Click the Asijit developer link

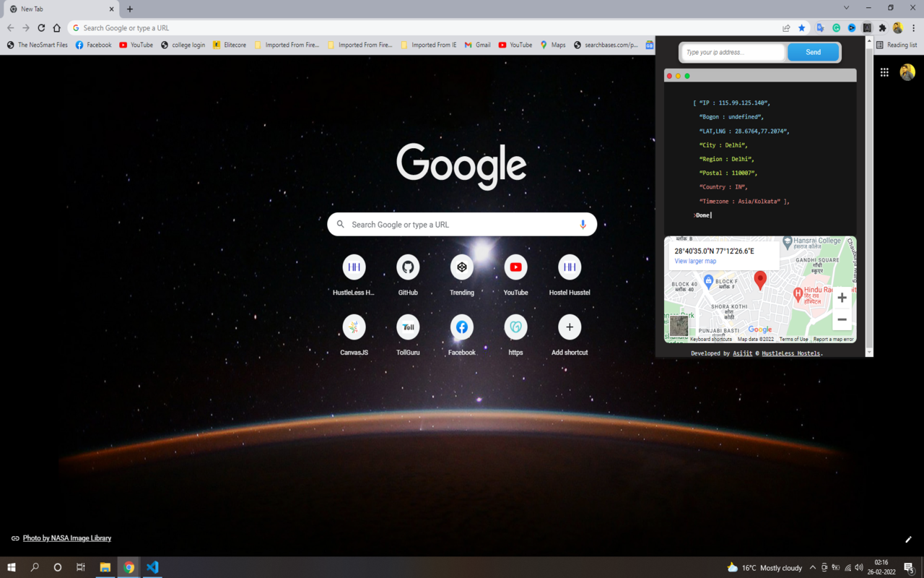pos(743,353)
